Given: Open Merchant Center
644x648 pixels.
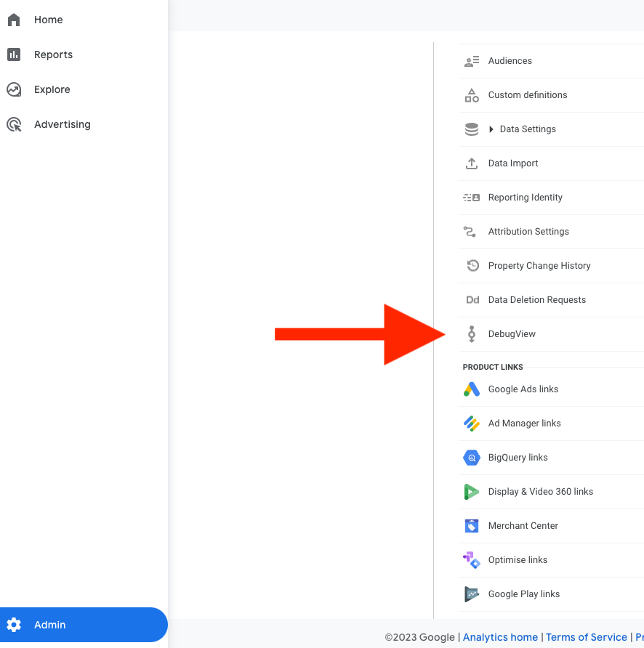Looking at the screenshot, I should point(523,526).
